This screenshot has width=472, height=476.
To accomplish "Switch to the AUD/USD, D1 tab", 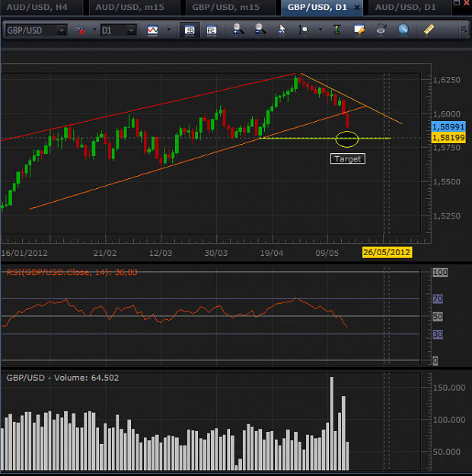I will 406,7.
